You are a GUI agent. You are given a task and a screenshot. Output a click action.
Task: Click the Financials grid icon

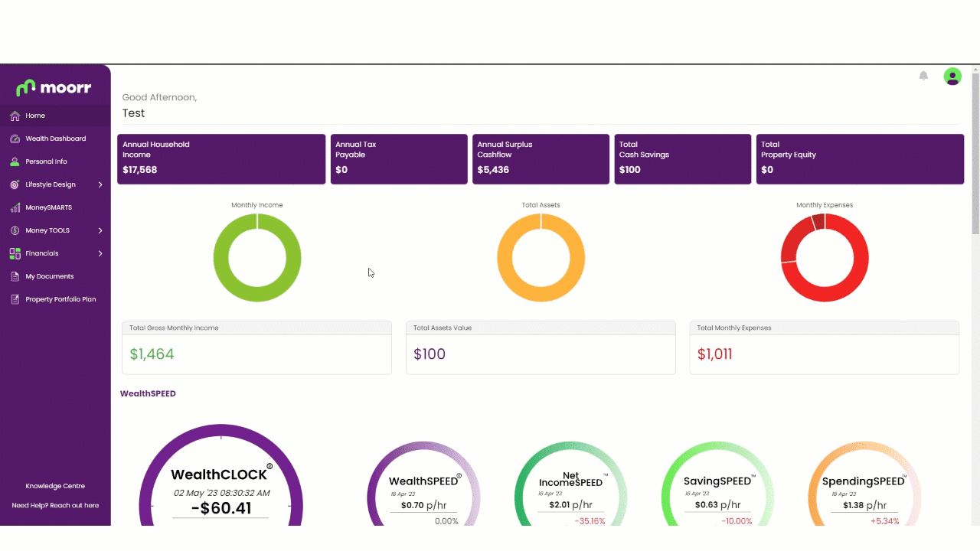(15, 253)
